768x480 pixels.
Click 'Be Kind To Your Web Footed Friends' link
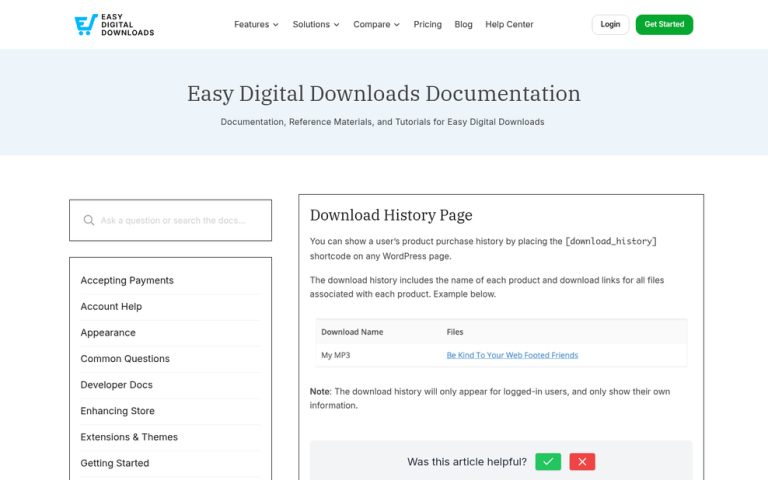[512, 355]
